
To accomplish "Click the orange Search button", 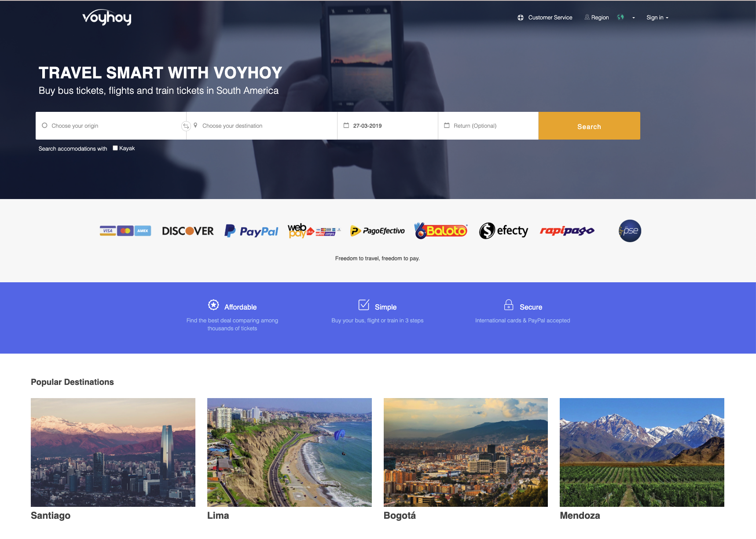I will [589, 126].
